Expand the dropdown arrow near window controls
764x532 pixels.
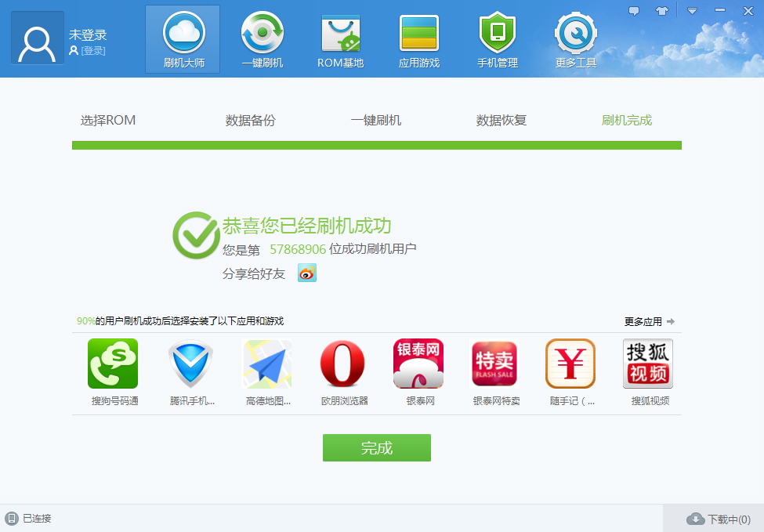pos(690,10)
